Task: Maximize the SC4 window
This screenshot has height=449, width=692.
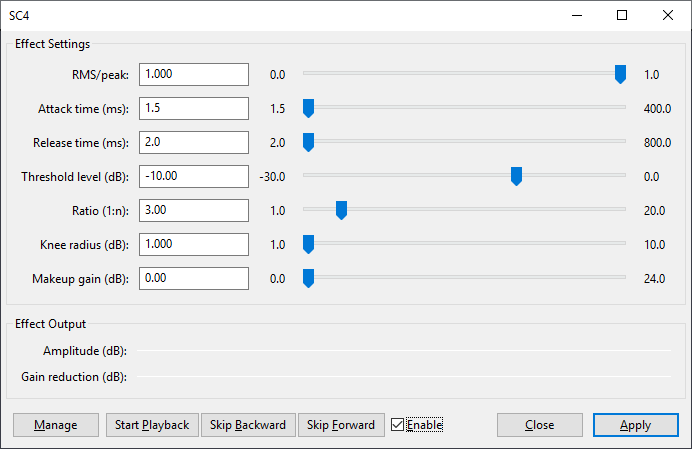Action: 622,15
